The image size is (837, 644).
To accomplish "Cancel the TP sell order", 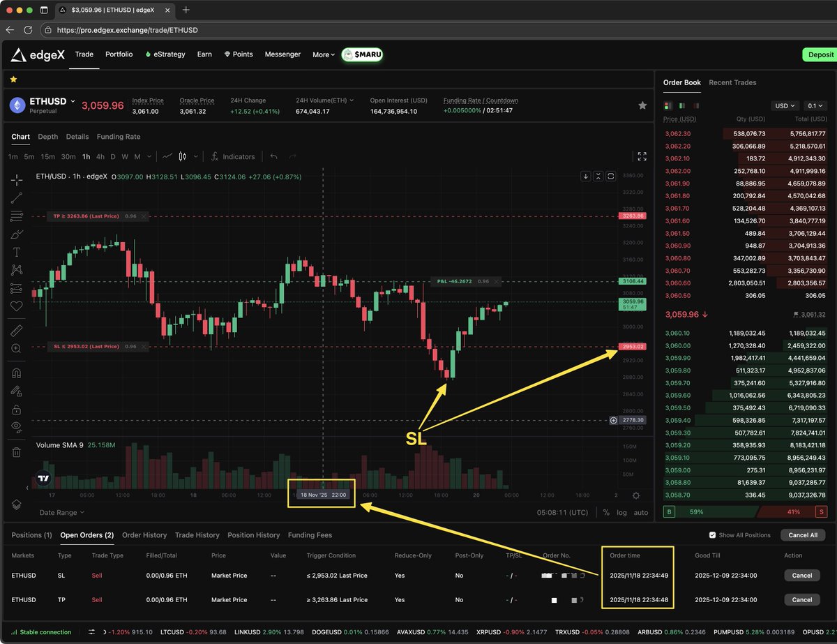I will [x=802, y=599].
